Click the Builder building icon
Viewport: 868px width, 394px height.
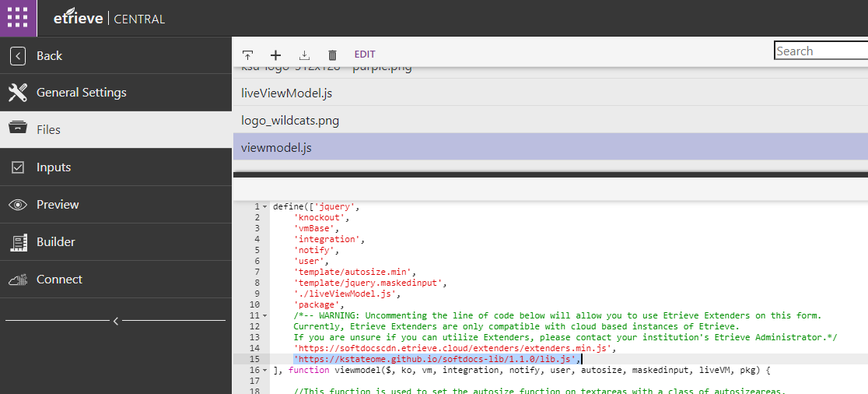coord(18,242)
